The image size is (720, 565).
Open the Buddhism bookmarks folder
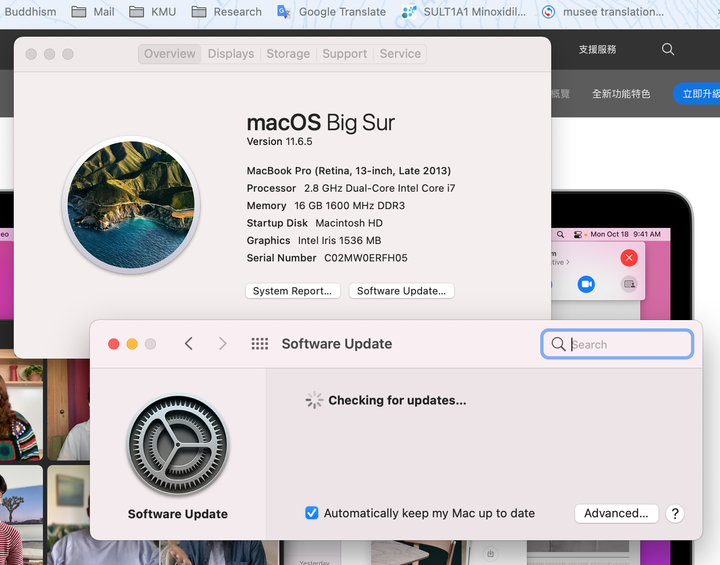[30, 12]
